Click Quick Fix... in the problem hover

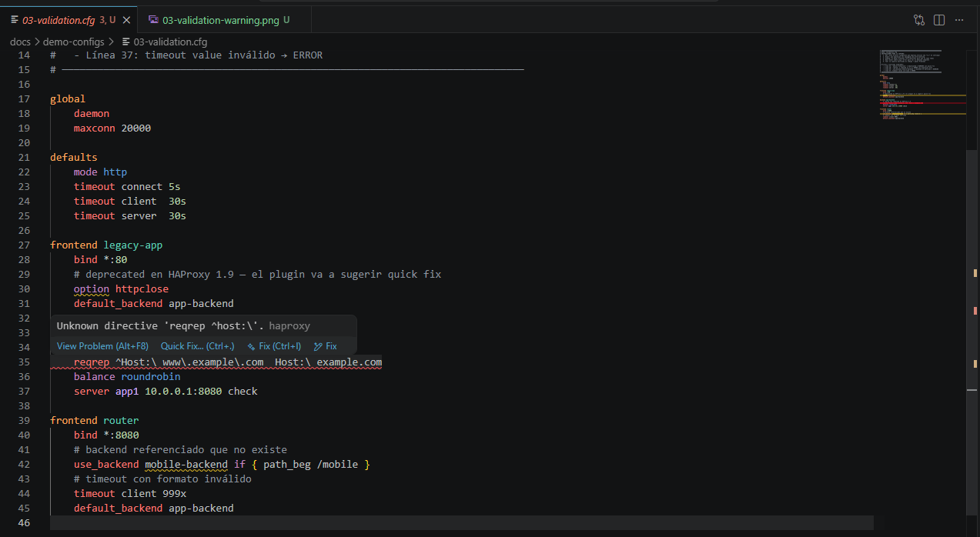(197, 345)
